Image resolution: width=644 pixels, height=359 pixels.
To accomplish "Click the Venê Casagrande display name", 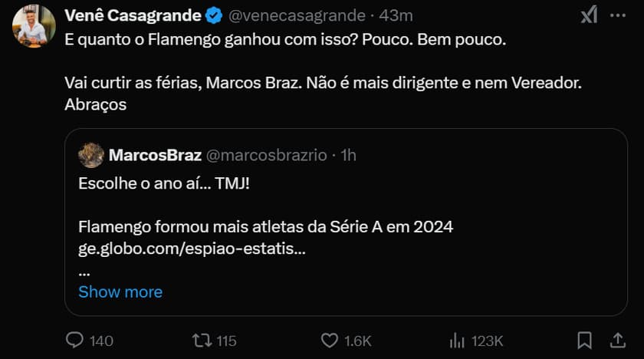I will pyautogui.click(x=133, y=15).
